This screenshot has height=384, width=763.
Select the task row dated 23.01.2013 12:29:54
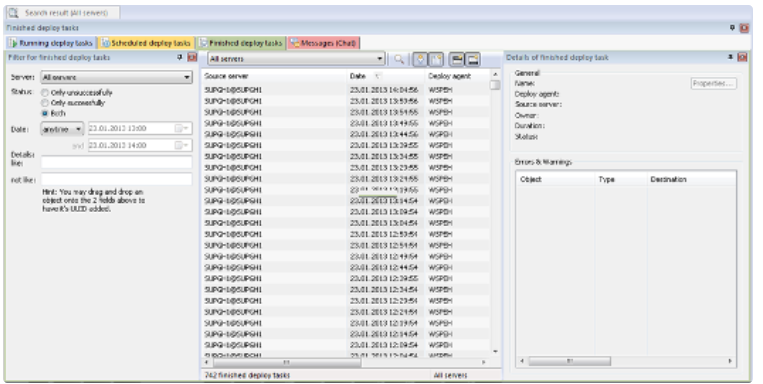pos(346,301)
